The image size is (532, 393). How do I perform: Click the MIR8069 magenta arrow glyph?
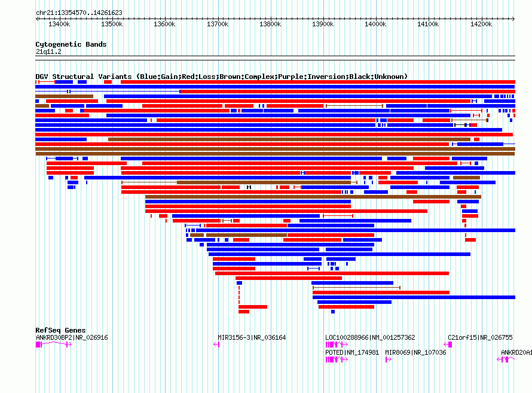pyautogui.click(x=389, y=360)
